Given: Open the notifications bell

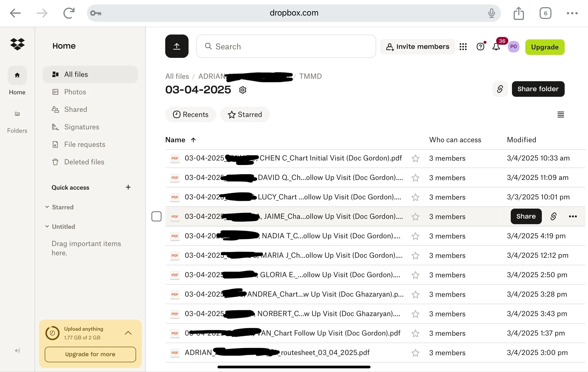Looking at the screenshot, I should click(496, 47).
